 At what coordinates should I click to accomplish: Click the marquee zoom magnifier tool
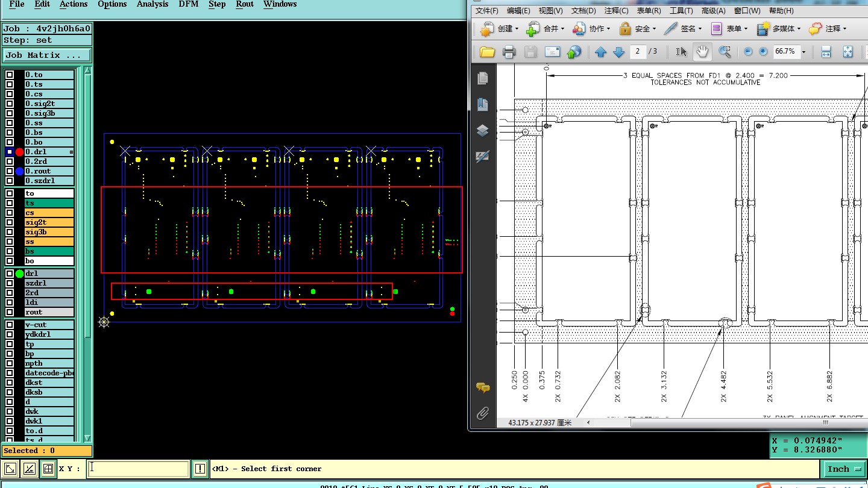[x=725, y=52]
